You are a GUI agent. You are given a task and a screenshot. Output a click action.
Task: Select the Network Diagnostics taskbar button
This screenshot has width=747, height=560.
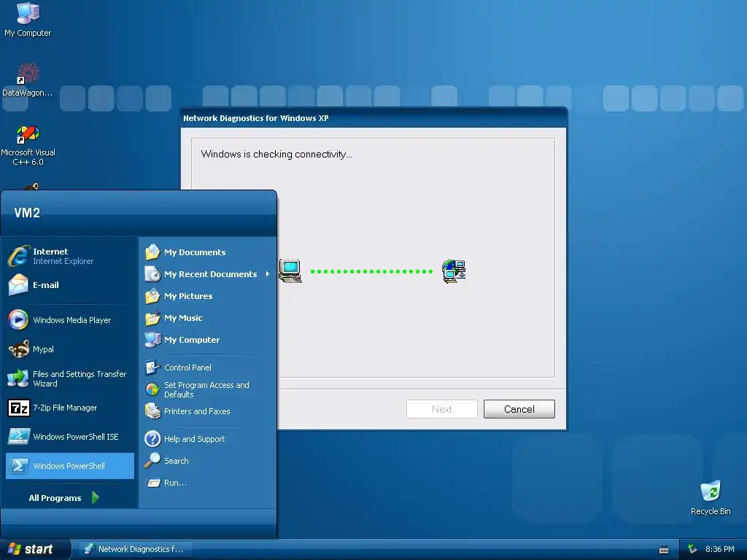(135, 549)
